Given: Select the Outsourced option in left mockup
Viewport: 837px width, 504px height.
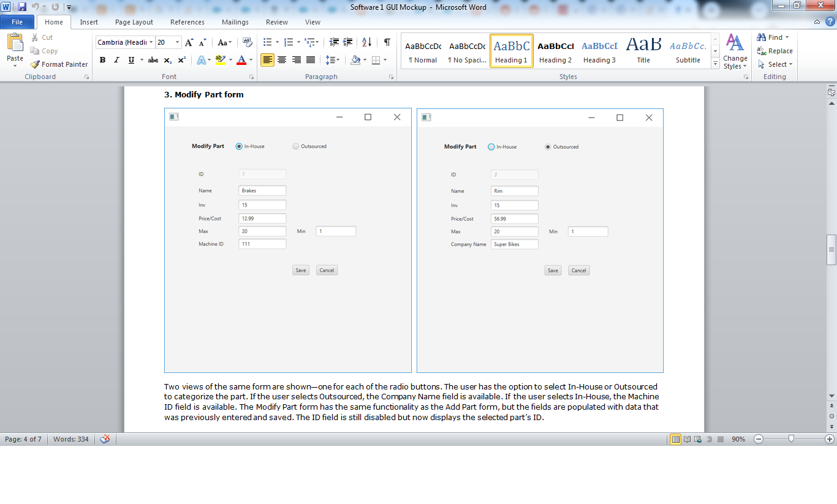Looking at the screenshot, I should (295, 146).
